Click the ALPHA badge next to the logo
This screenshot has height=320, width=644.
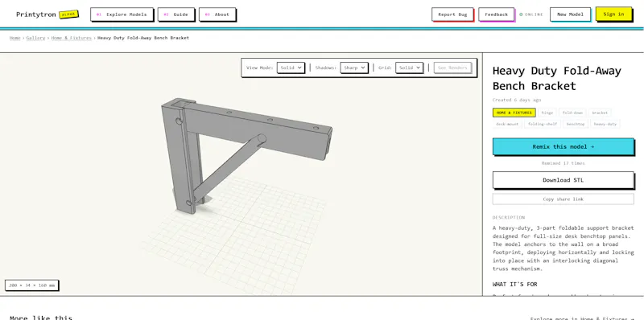pos(68,14)
